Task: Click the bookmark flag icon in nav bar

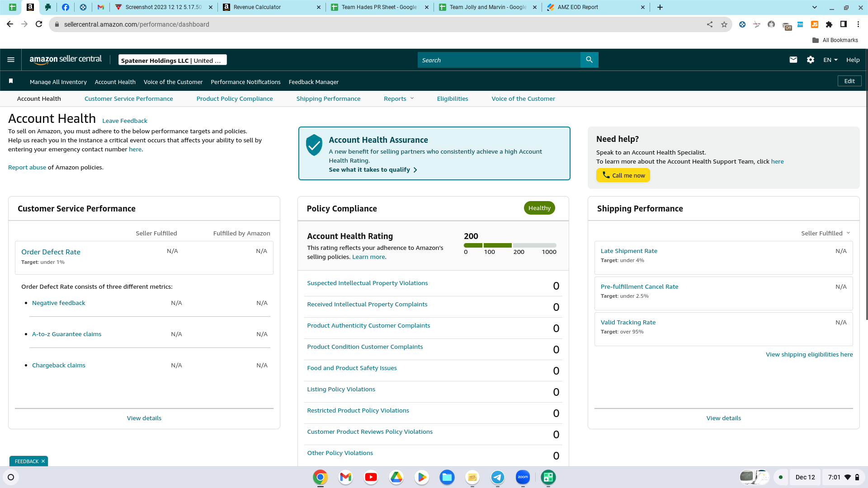Action: (11, 81)
